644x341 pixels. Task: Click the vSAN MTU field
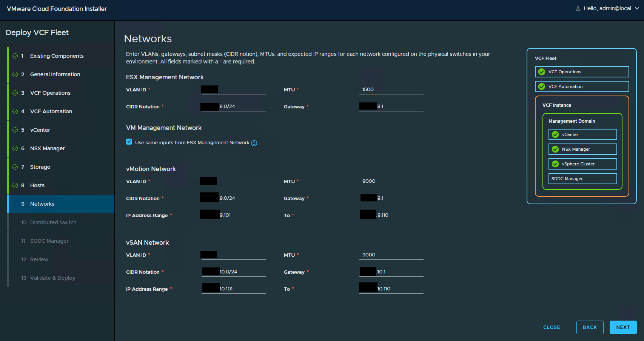391,255
